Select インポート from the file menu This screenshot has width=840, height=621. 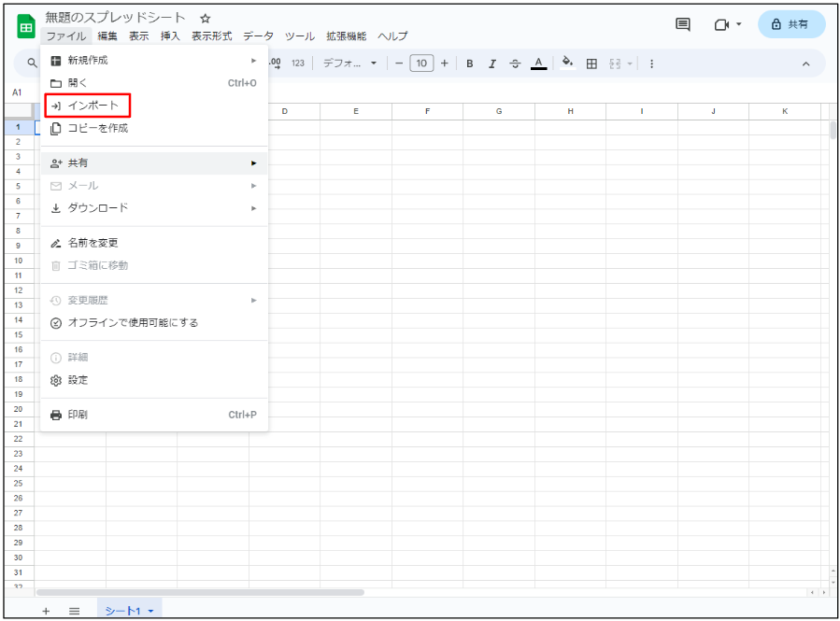pos(93,106)
